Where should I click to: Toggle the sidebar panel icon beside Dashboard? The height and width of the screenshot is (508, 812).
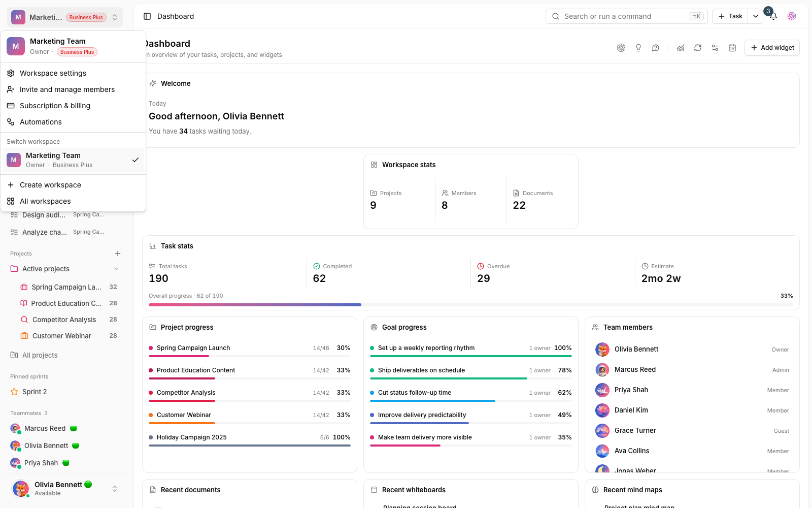tap(147, 16)
